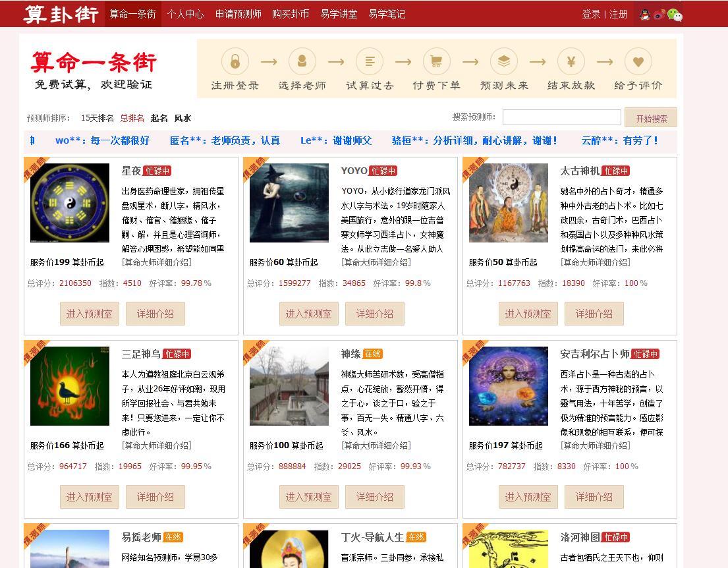
Task: Select the ¥ icon above 结束放款
Action: point(571,61)
